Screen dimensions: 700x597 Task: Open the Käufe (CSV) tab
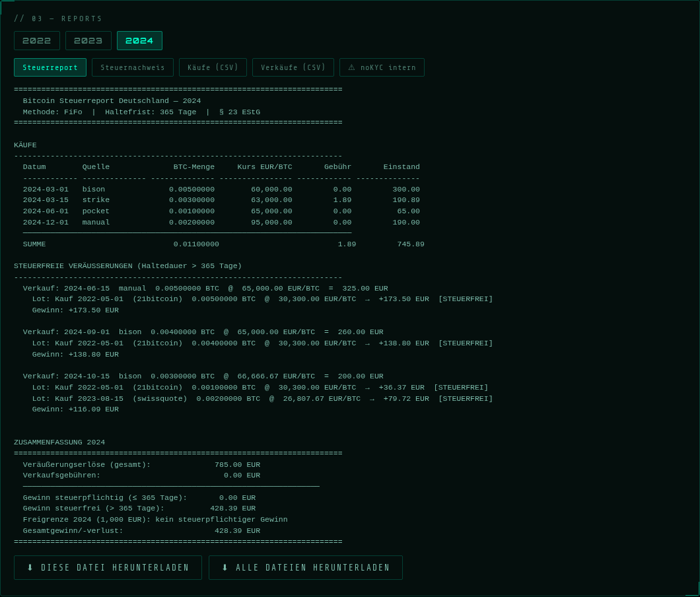[x=213, y=67]
